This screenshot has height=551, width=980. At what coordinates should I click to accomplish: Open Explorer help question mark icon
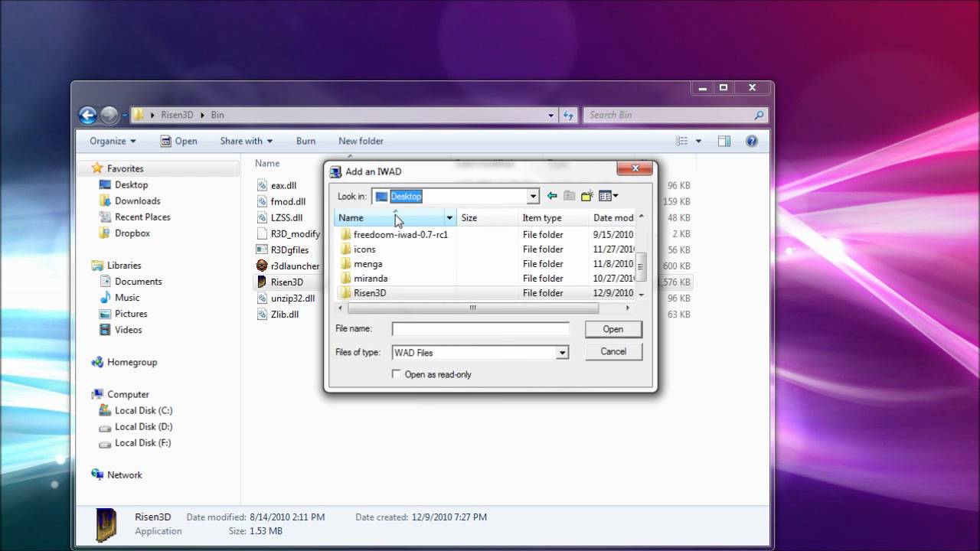pos(752,141)
